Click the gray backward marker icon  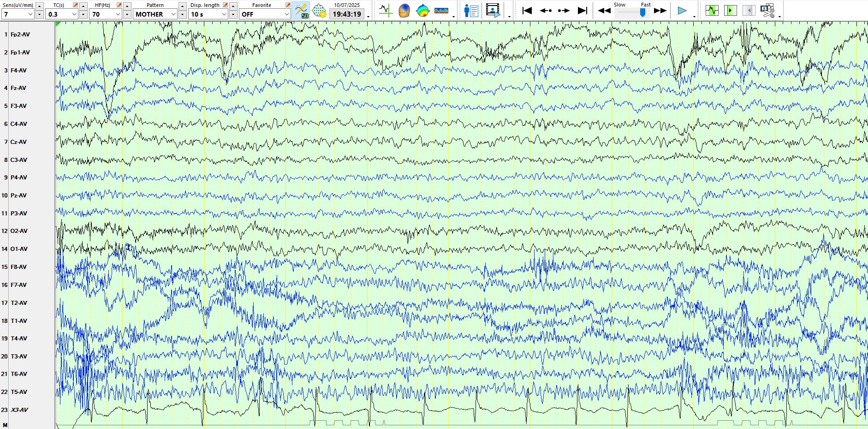(x=749, y=10)
